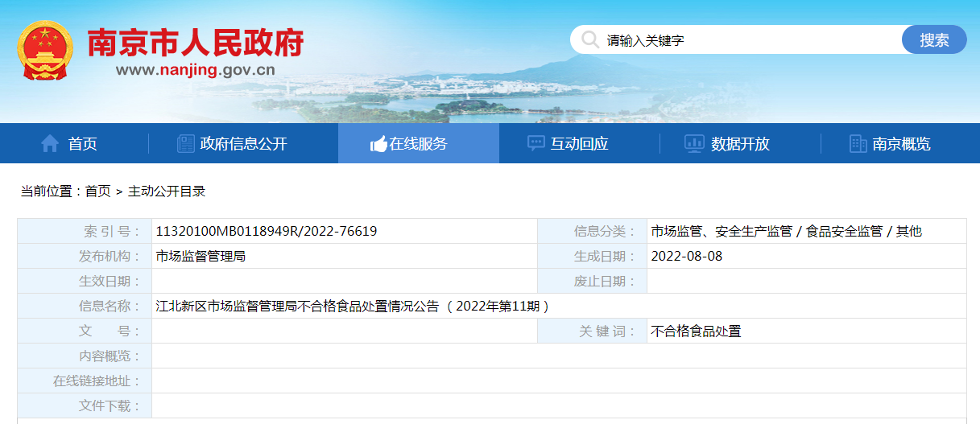Click the 文件下载 label cell

pyautogui.click(x=85, y=406)
